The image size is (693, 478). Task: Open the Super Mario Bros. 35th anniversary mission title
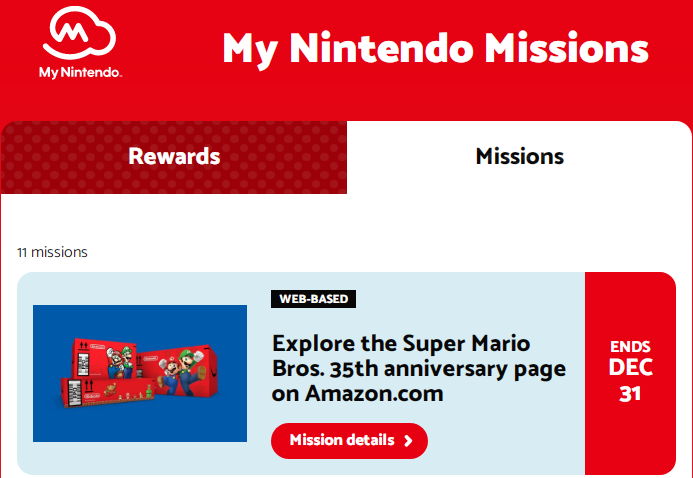click(x=419, y=368)
